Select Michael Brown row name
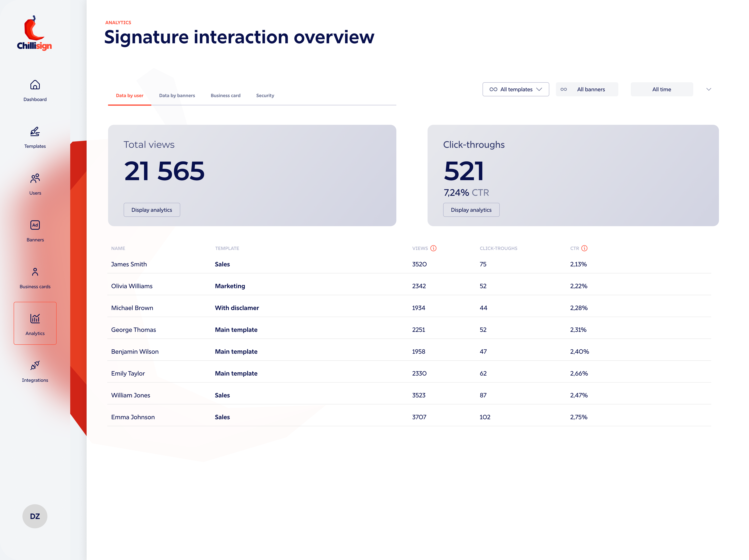 click(132, 308)
